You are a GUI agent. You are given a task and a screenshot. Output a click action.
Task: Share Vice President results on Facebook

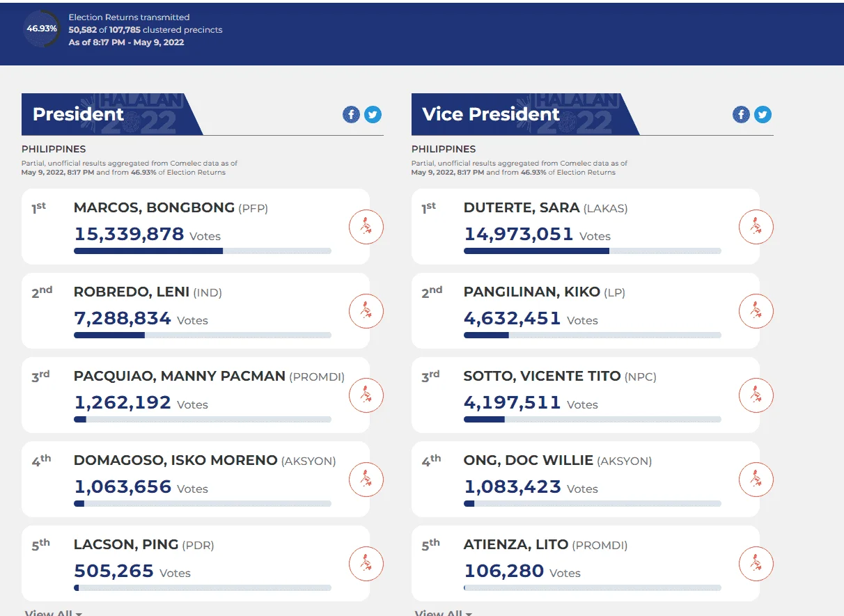(741, 115)
